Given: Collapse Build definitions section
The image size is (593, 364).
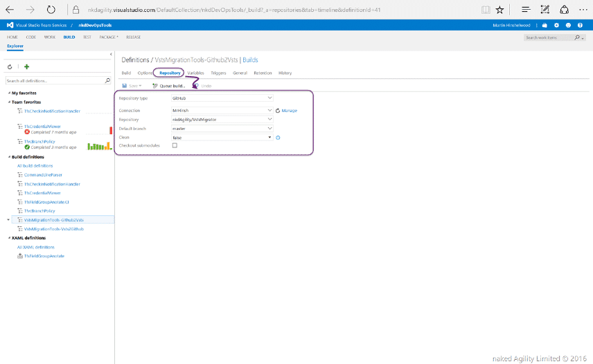Looking at the screenshot, I should [x=9, y=156].
